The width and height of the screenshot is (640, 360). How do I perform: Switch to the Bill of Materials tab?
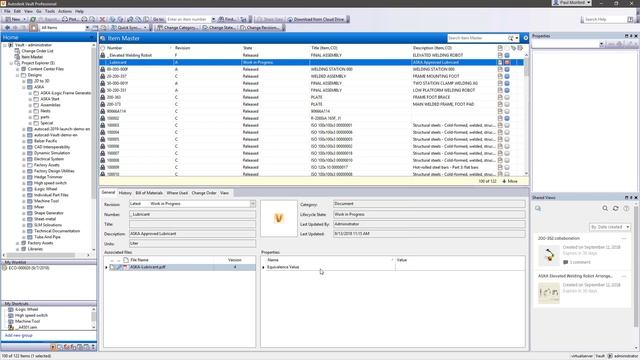click(149, 193)
